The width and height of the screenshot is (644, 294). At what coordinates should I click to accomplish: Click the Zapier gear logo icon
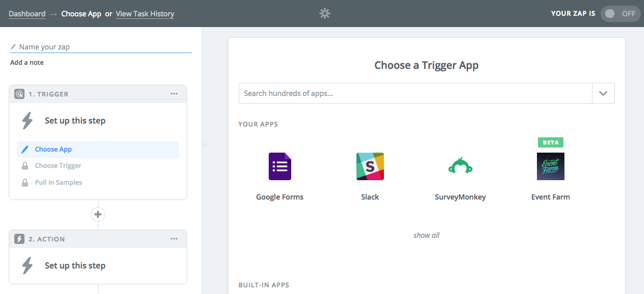pyautogui.click(x=325, y=14)
